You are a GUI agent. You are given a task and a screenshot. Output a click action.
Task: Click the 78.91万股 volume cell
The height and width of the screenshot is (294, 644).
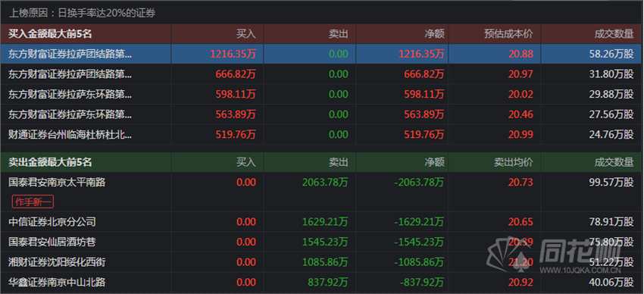pyautogui.click(x=611, y=222)
